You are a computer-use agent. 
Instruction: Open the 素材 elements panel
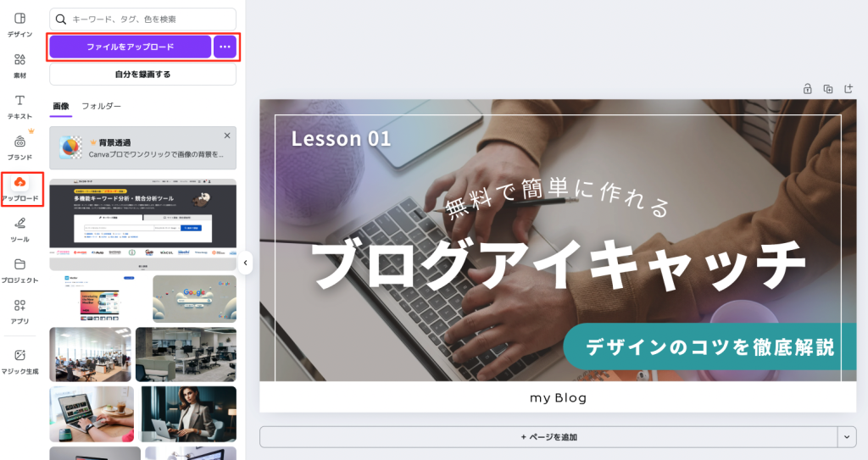point(20,66)
